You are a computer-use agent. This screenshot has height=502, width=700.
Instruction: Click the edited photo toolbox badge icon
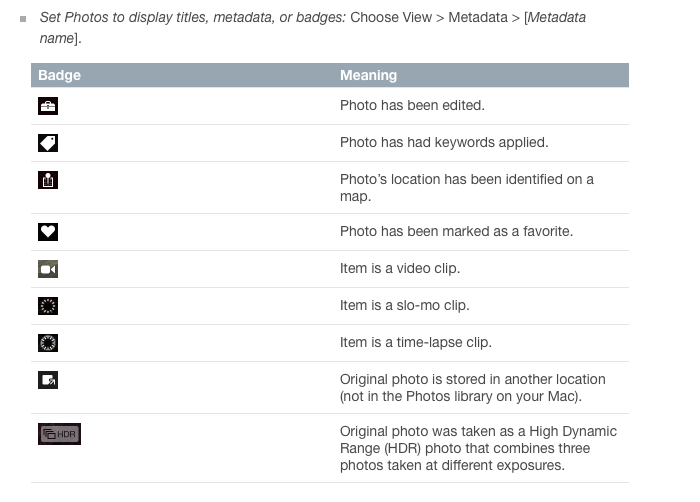click(x=48, y=106)
